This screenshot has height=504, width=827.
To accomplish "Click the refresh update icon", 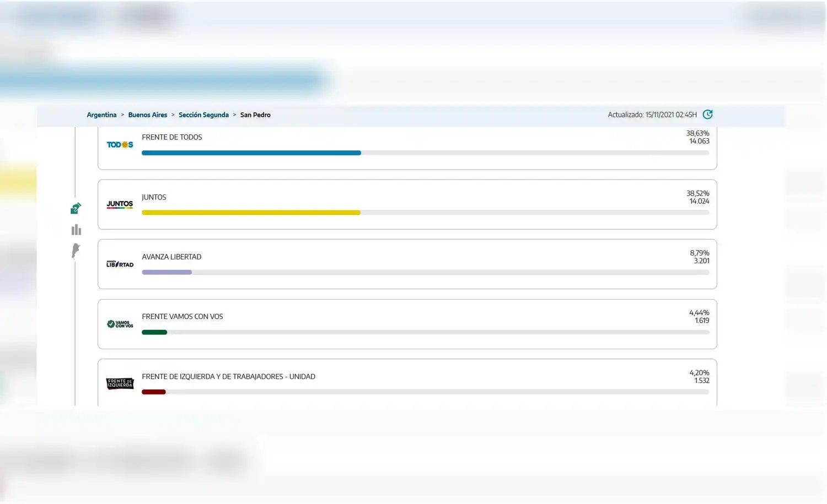I will pyautogui.click(x=707, y=115).
